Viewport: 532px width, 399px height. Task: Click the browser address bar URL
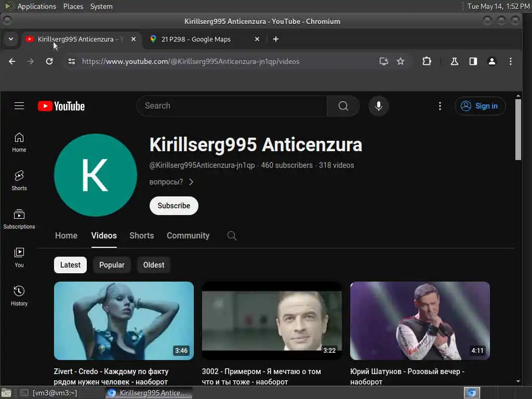click(x=191, y=61)
